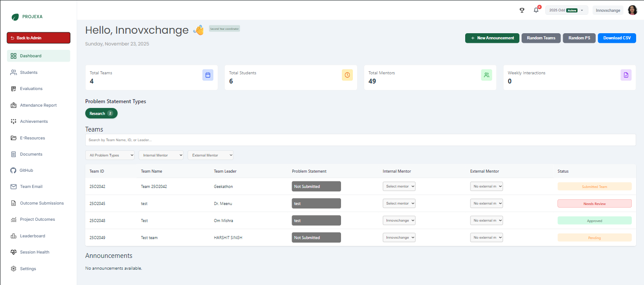Expand the External Mentor filter dropdown
644x285 pixels.
211,155
